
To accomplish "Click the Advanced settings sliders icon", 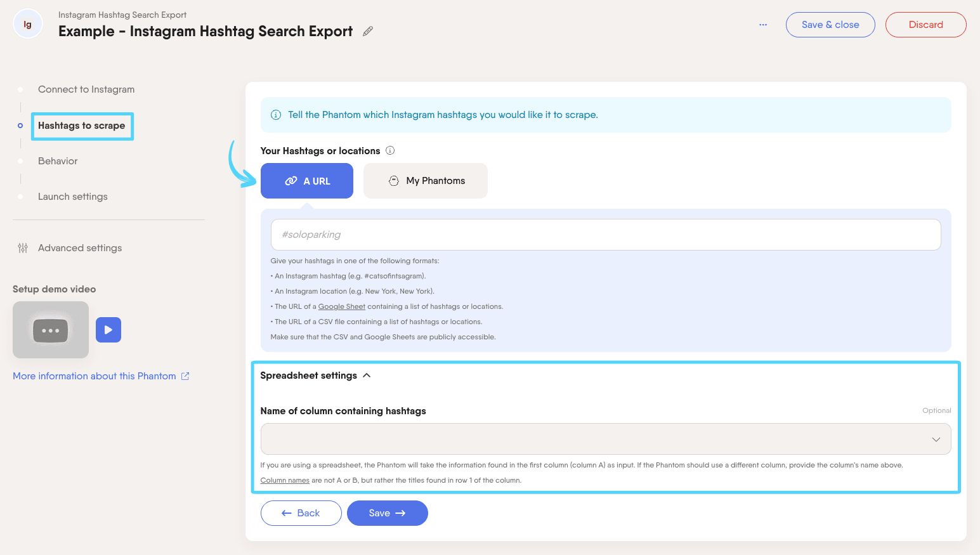I will click(x=23, y=248).
